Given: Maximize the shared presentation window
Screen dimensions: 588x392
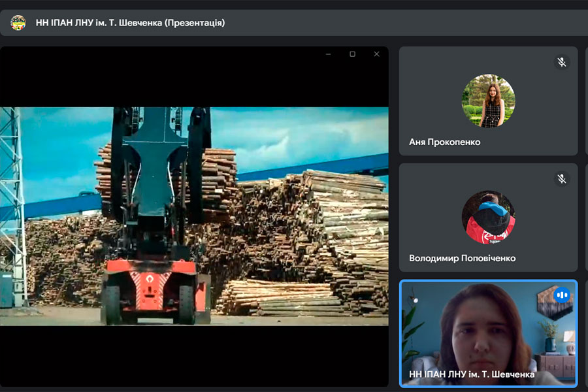Looking at the screenshot, I should pyautogui.click(x=352, y=54).
